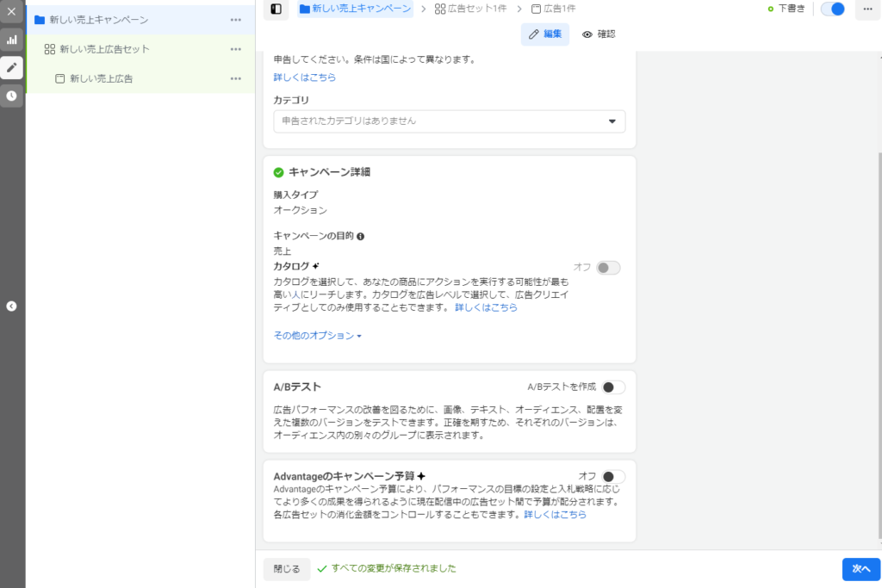This screenshot has height=588, width=882.
Task: Open the bar chart insights icon
Action: [x=11, y=40]
